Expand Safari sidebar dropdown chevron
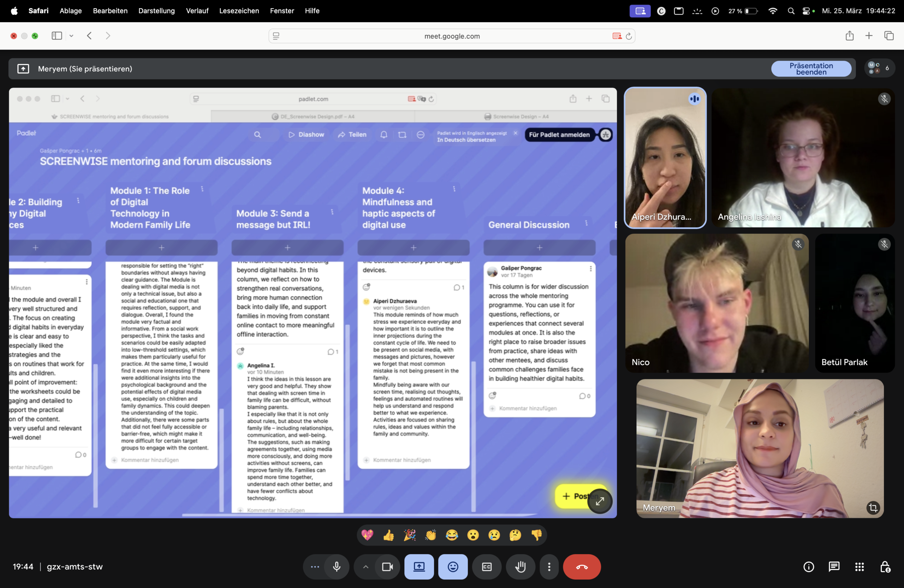 [71, 36]
